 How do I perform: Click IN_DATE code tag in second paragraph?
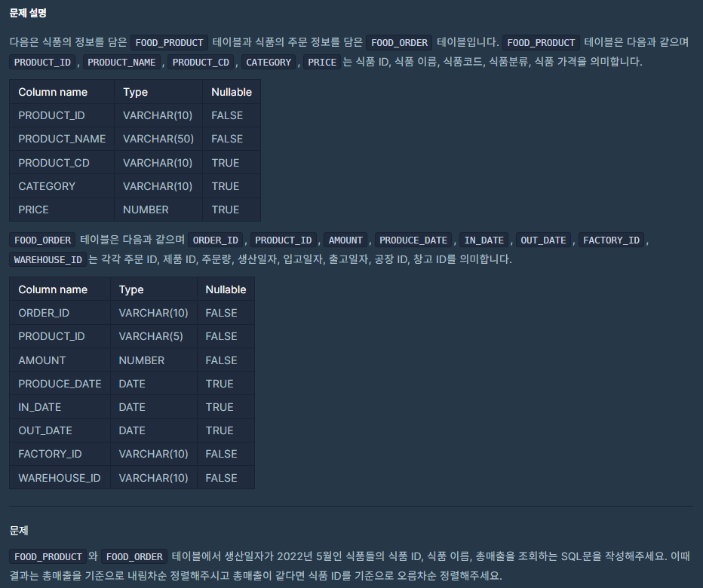tap(484, 240)
